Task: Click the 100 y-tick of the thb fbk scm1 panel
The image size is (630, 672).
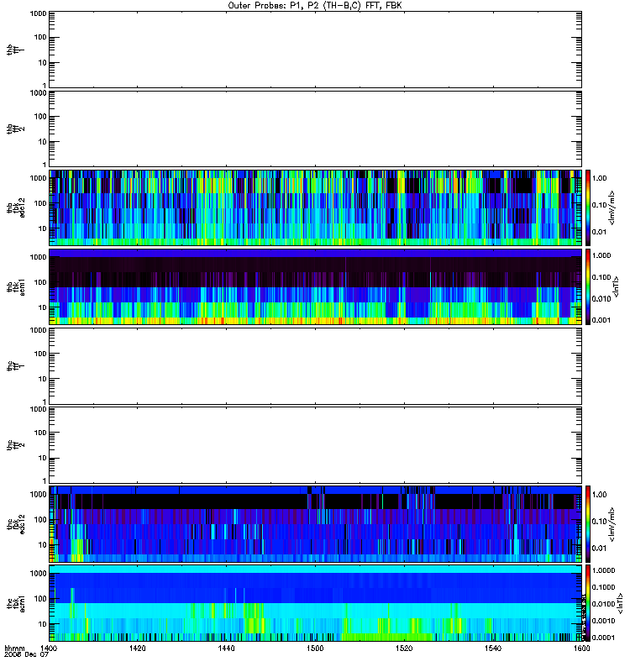Action: 40,282
